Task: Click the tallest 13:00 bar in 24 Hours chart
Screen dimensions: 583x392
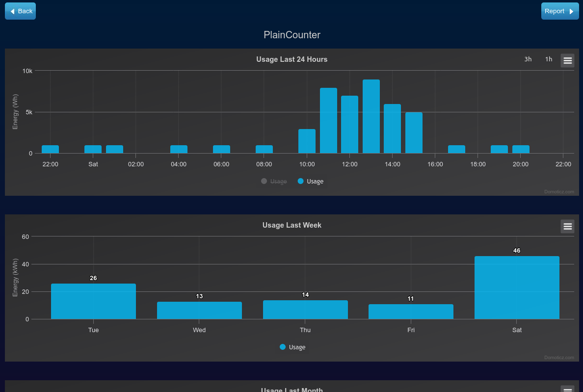Action: pos(371,116)
